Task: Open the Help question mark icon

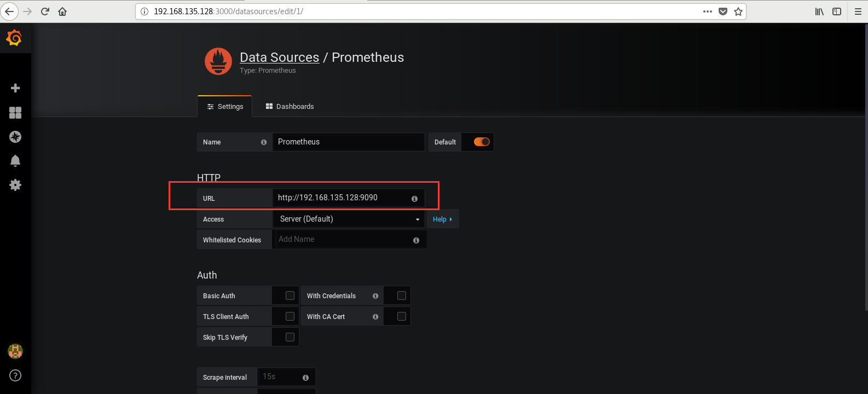Action: click(x=15, y=375)
